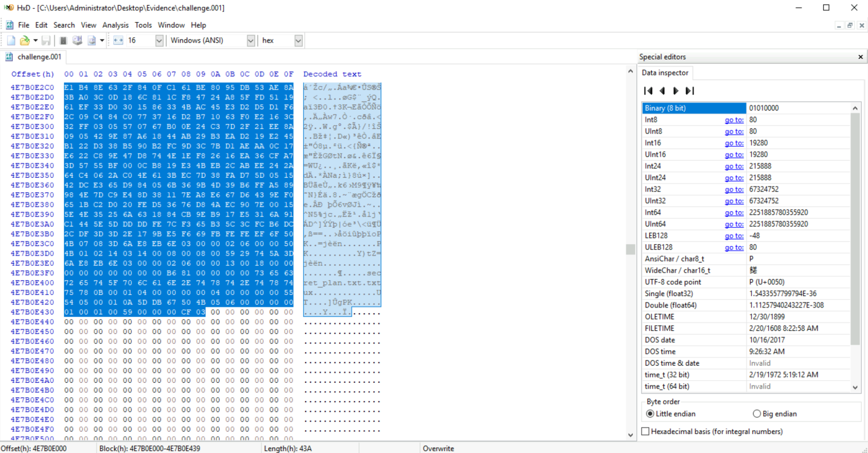
Task: Select Little endian byte order
Action: click(650, 414)
